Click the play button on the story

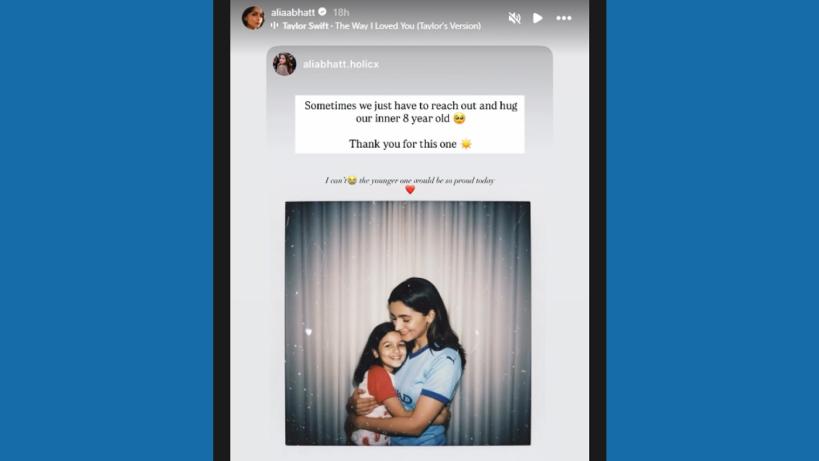[x=537, y=18]
